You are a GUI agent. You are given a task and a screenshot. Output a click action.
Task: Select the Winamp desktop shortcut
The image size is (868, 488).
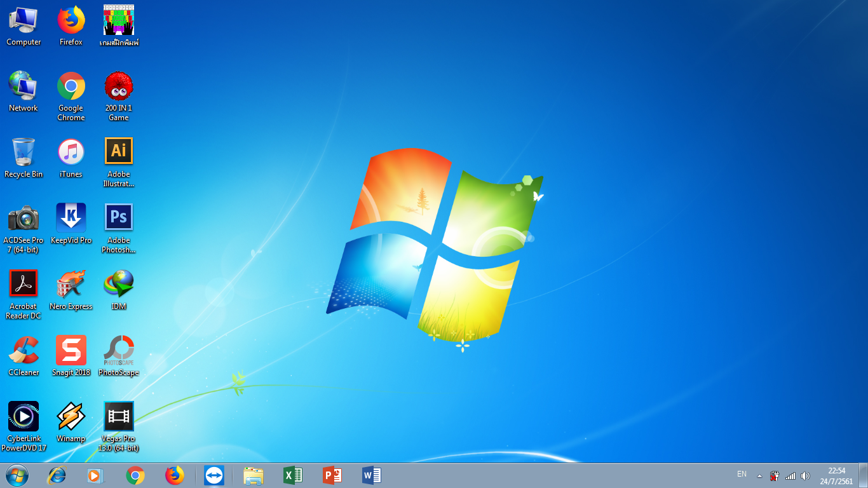(x=71, y=423)
